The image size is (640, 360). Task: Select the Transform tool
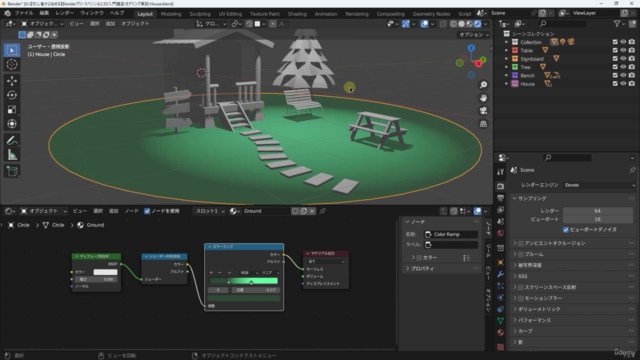[12, 124]
